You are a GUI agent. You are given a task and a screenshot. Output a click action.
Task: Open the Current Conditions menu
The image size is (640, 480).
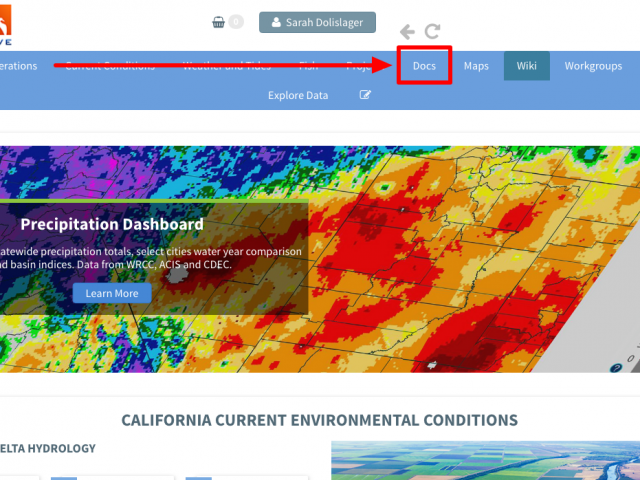click(x=110, y=66)
